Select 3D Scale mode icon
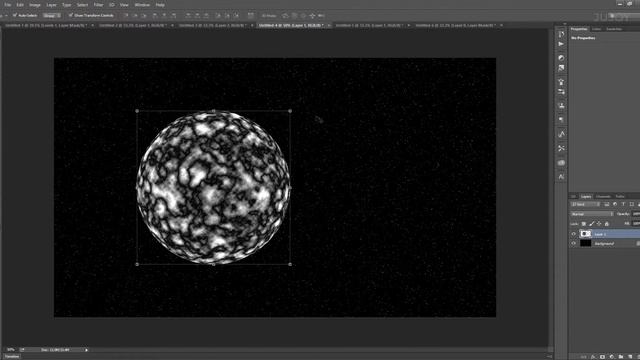Screen dimensions: 640x360 [x=321, y=16]
